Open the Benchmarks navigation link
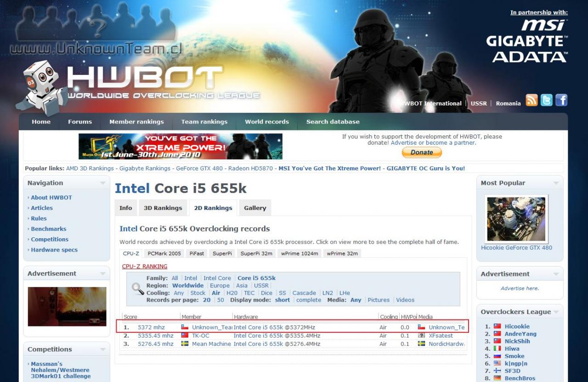588x382 pixels. click(49, 229)
